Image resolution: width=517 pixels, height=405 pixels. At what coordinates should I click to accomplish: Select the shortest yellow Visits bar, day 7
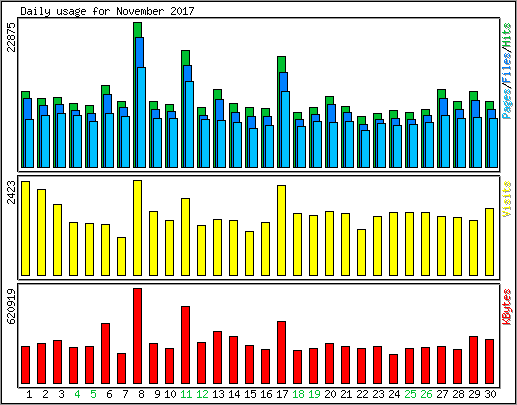point(122,256)
